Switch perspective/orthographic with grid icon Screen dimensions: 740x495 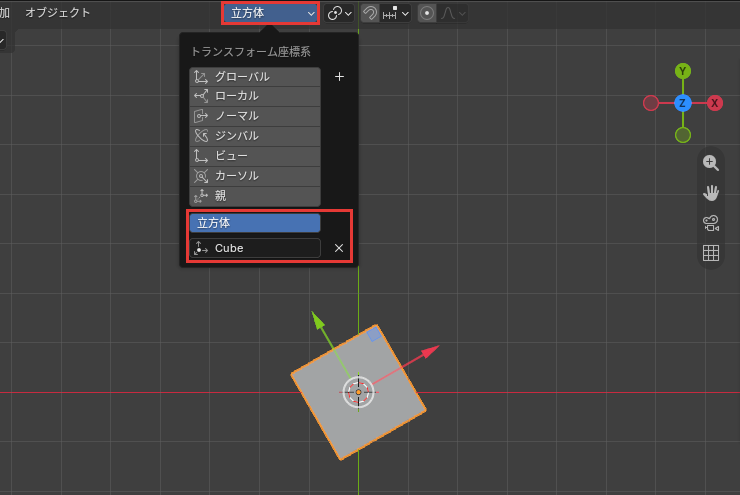(x=711, y=253)
